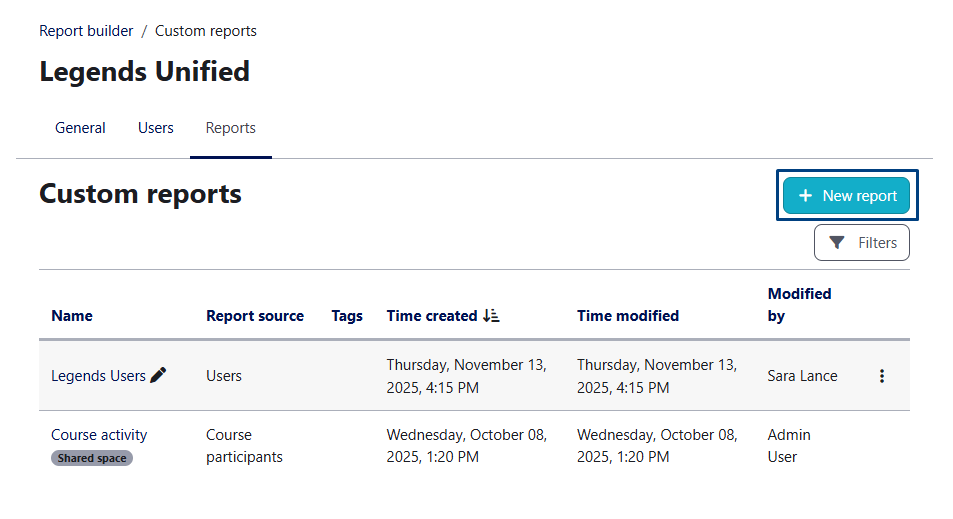Open the Legends Users report
Screen dimensions: 953x519
point(98,376)
